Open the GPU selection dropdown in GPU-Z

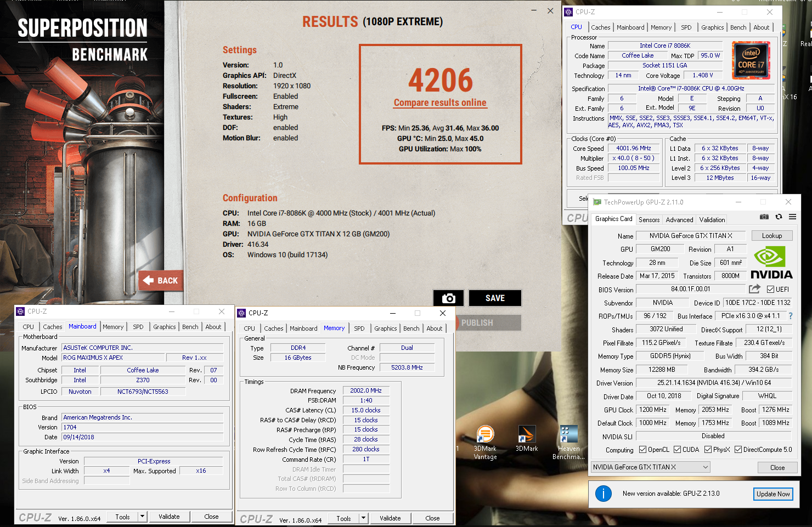click(650, 467)
